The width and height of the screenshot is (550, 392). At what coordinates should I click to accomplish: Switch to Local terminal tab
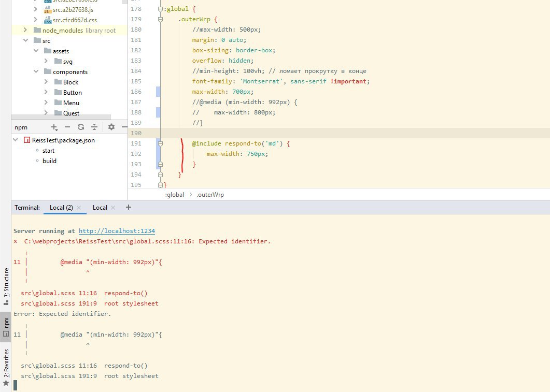[100, 207]
